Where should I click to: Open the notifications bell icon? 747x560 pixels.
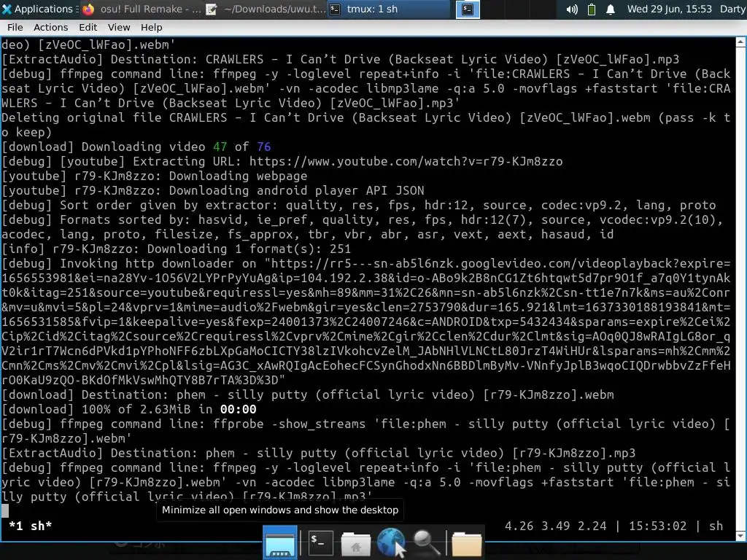611,9
